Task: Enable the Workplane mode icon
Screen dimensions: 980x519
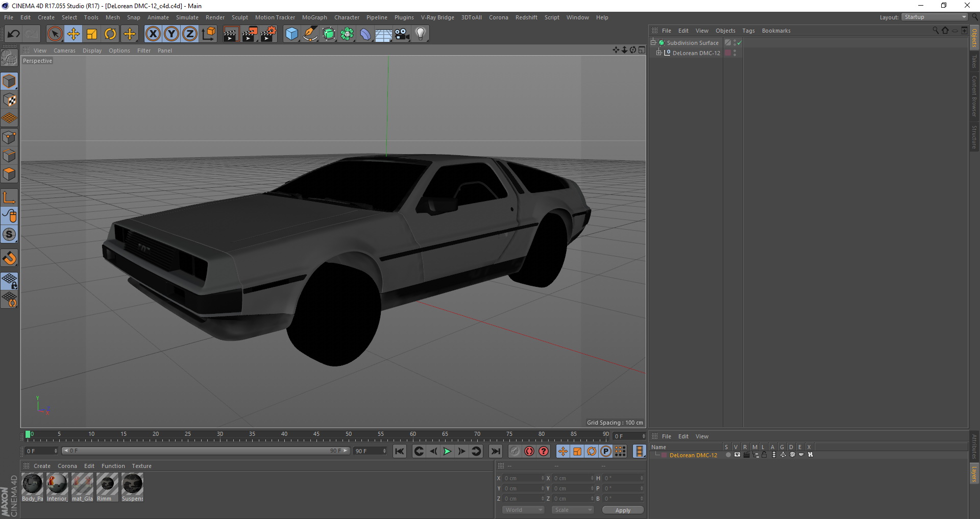Action: pyautogui.click(x=9, y=118)
